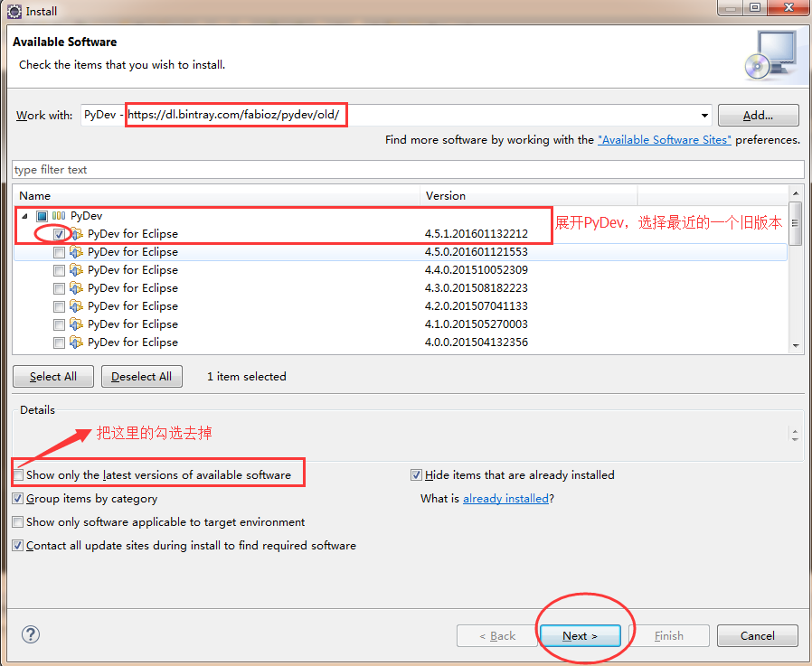Open the "Available Software Sites" preferences link
Viewport: 812px width, 666px height.
pos(665,140)
